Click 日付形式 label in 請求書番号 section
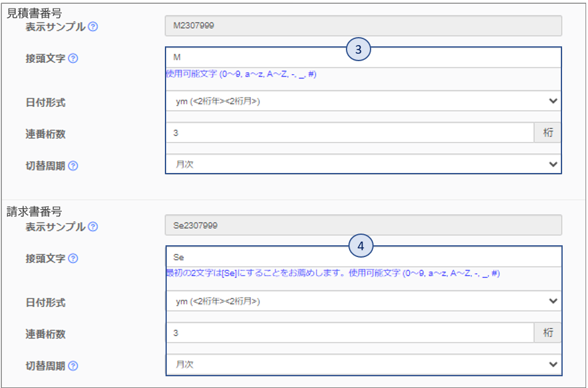Viewport: 588px width, 388px height. pos(45,303)
